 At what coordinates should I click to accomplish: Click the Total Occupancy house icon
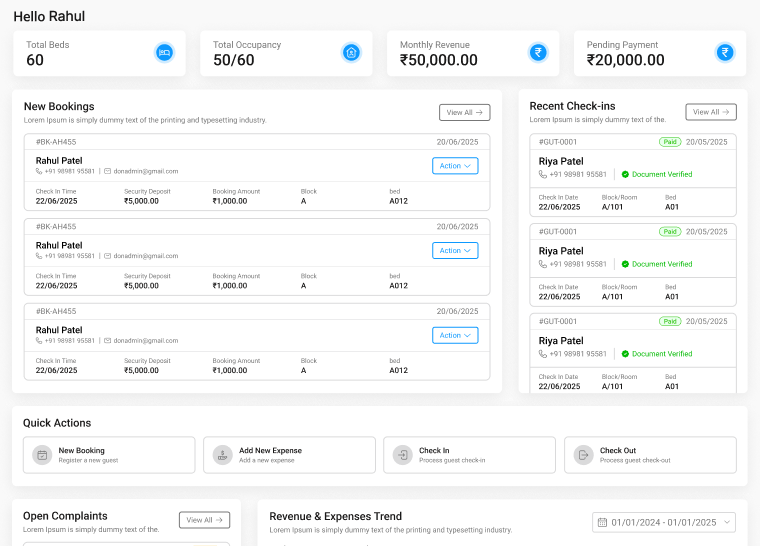pos(351,52)
